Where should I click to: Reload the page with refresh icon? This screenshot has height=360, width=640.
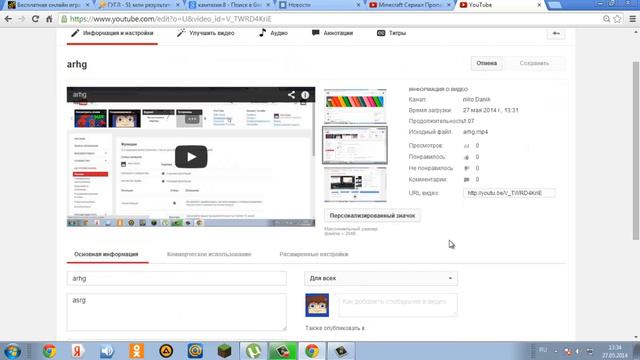coord(36,19)
